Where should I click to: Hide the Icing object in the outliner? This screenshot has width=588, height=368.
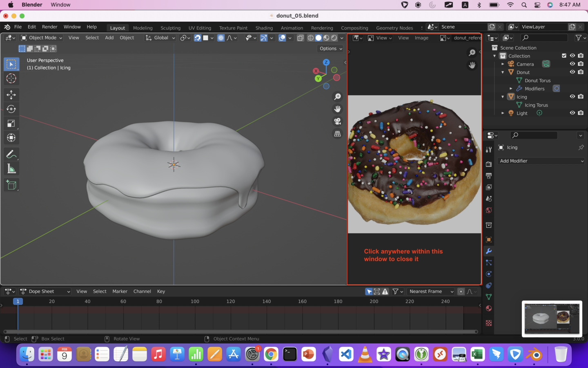point(572,96)
